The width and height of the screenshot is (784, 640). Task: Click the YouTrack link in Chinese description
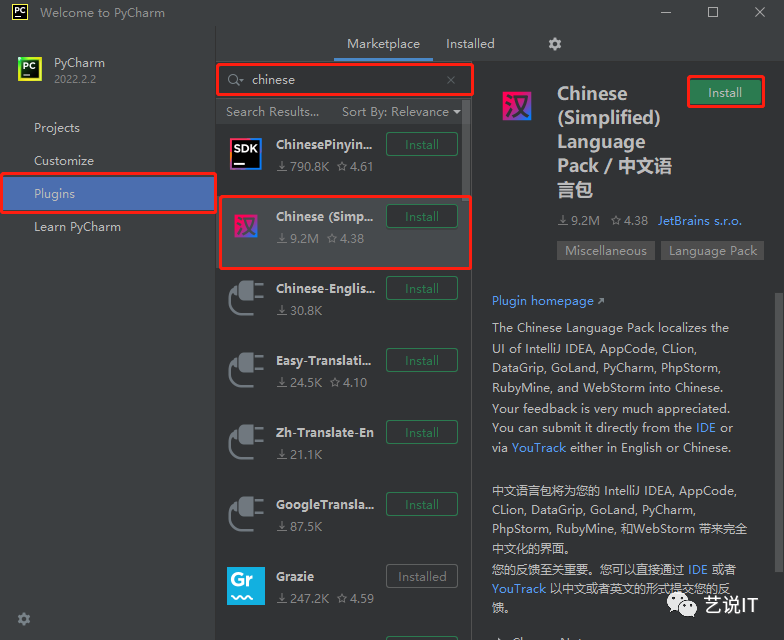click(518, 589)
